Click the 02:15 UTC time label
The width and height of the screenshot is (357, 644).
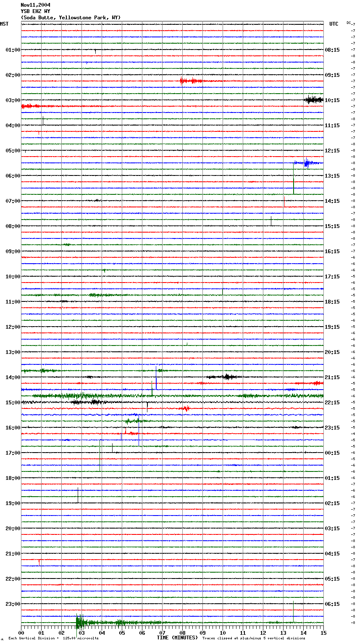[x=332, y=503]
